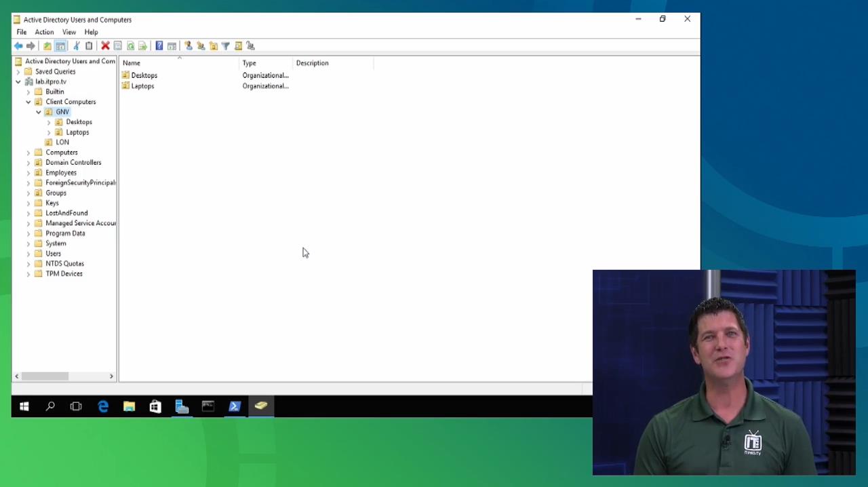This screenshot has height=487, width=868.
Task: Go up one level in the tree
Action: tap(47, 46)
